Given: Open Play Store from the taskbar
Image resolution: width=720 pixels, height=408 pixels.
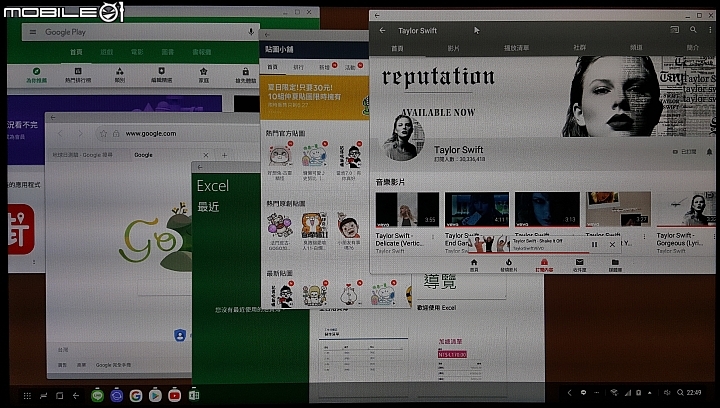Looking at the screenshot, I should [x=155, y=395].
